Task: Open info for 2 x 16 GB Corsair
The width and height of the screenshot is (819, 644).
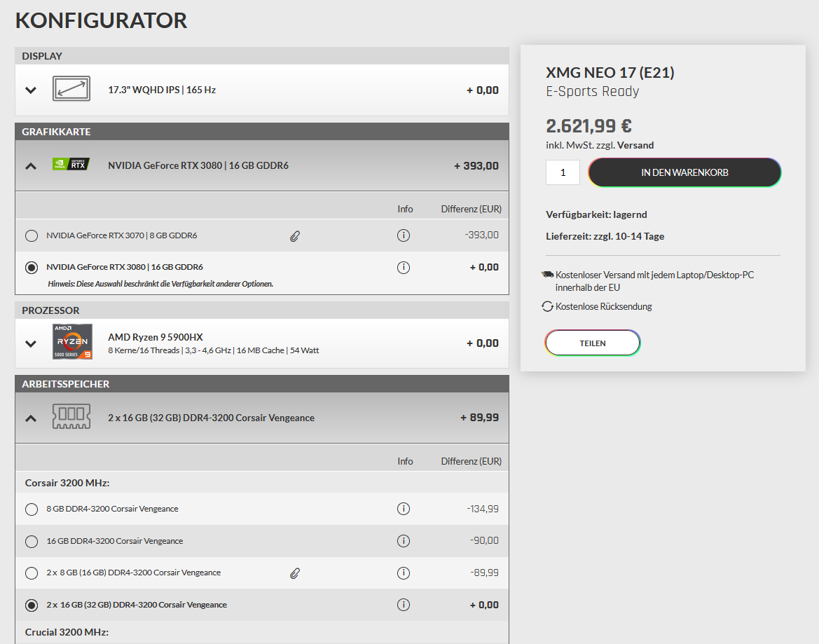Action: point(404,605)
